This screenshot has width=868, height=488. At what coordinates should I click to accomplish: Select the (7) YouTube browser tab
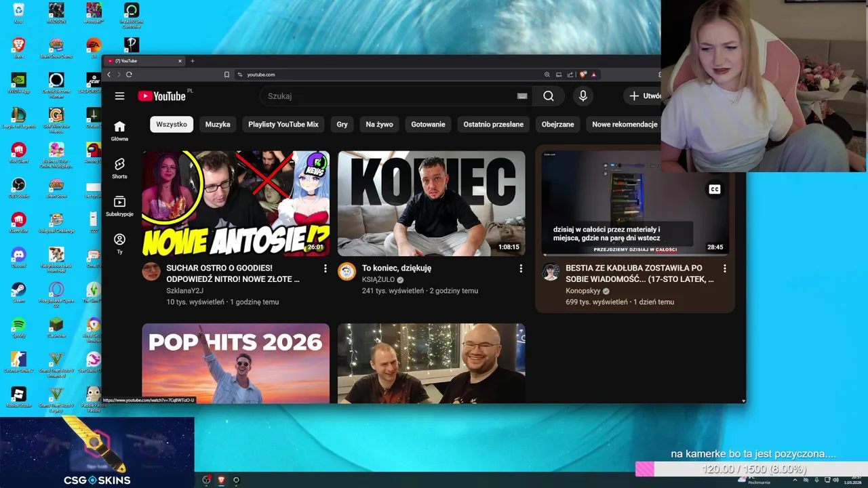[x=144, y=61]
